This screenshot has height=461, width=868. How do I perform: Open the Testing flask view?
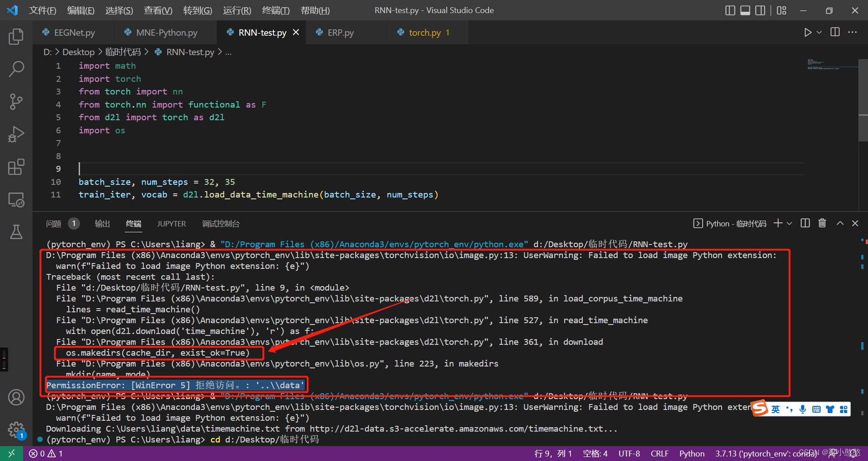[16, 232]
